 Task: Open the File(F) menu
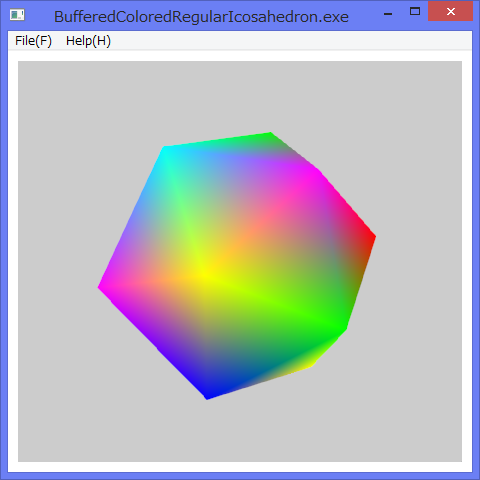[x=33, y=41]
